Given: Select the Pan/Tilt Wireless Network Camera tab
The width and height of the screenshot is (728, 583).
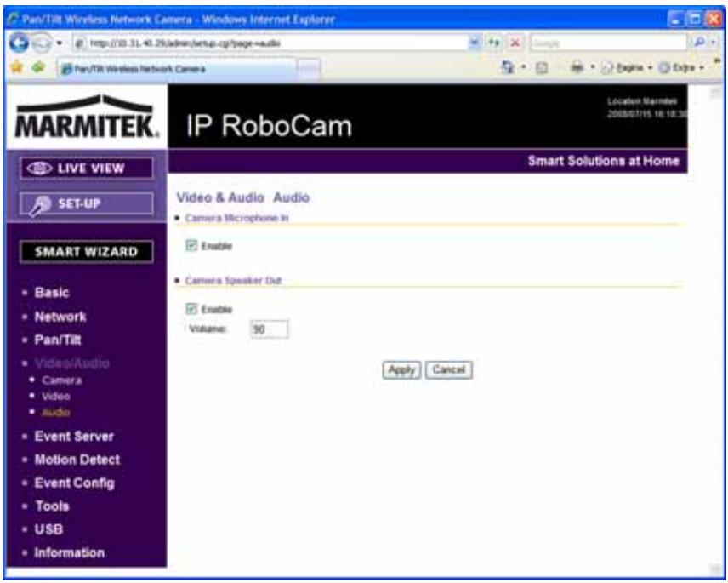Looking at the screenshot, I should pyautogui.click(x=176, y=69).
